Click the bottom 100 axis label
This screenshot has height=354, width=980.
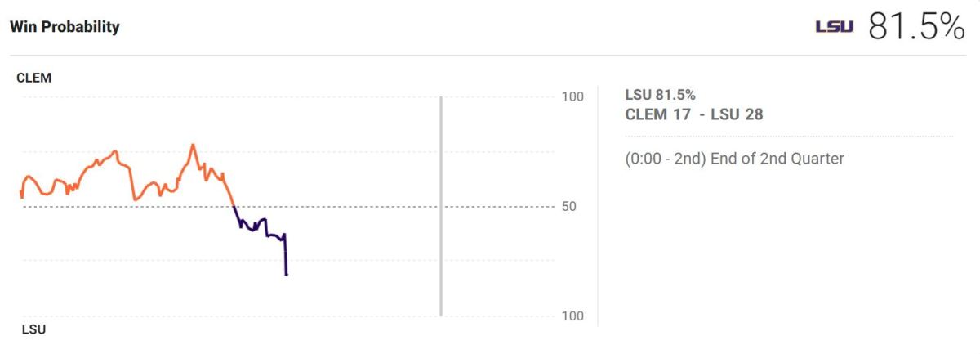pyautogui.click(x=572, y=316)
